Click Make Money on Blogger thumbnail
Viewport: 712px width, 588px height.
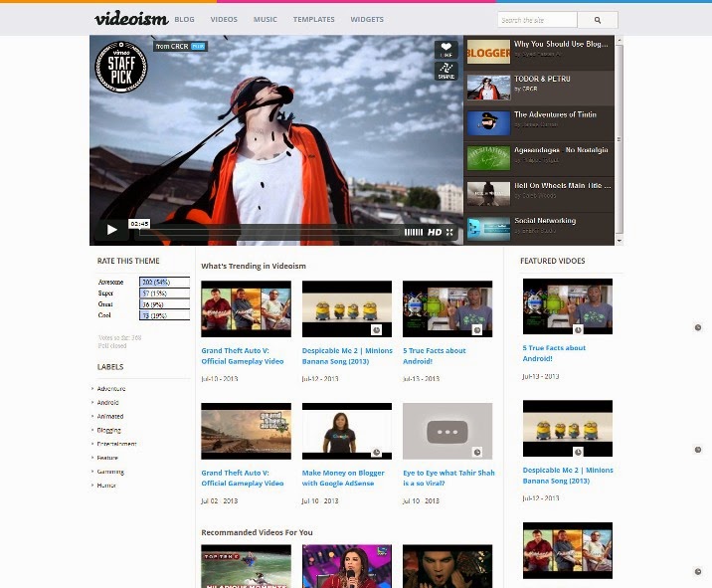pos(347,431)
